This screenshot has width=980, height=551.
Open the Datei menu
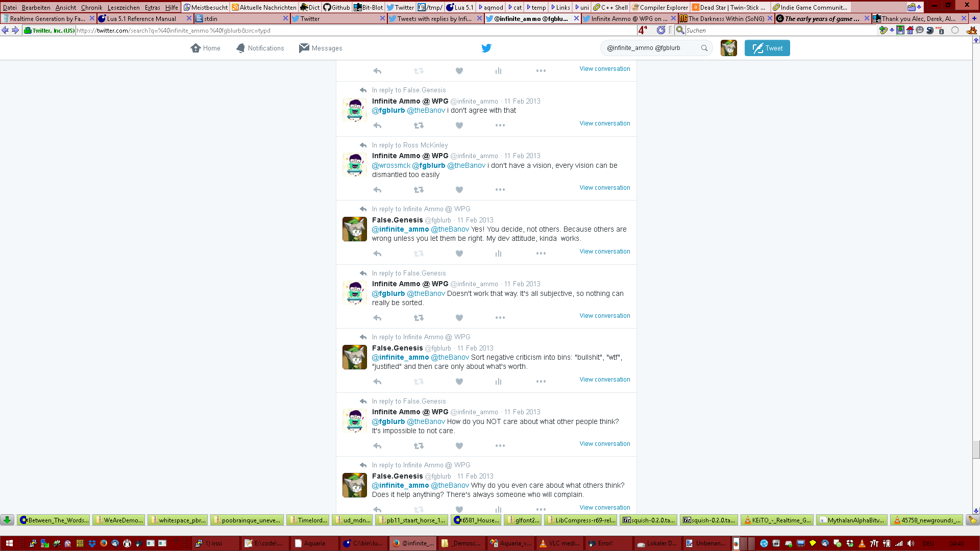tap(10, 7)
